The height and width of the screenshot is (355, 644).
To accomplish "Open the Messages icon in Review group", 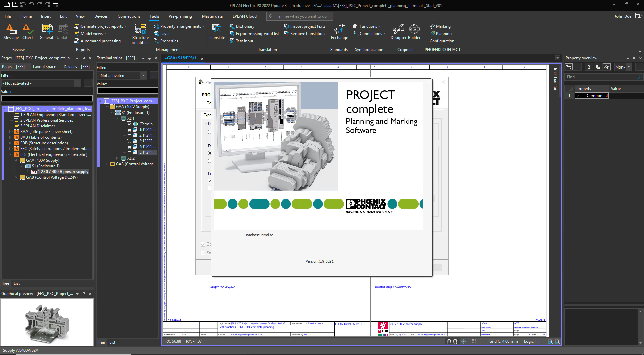I will pos(12,32).
